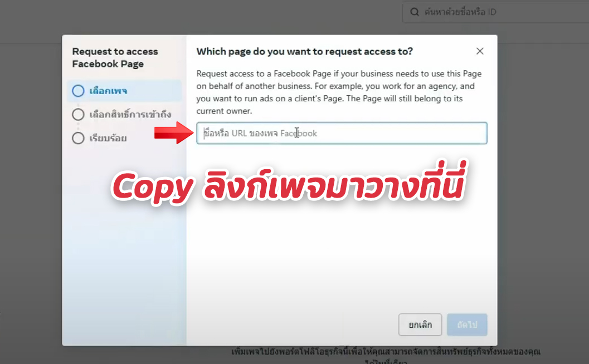Viewport: 589px width, 364px height.
Task: Focus the search by name or ID box
Action: coord(496,12)
